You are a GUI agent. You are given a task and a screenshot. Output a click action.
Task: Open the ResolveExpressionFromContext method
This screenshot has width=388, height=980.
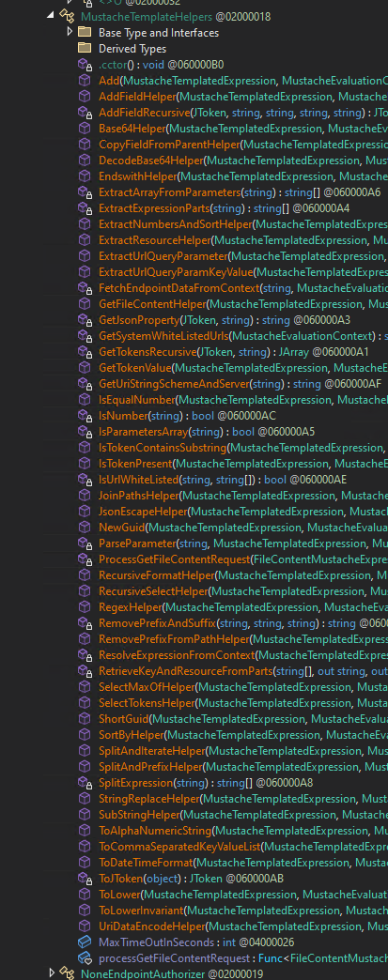177,655
